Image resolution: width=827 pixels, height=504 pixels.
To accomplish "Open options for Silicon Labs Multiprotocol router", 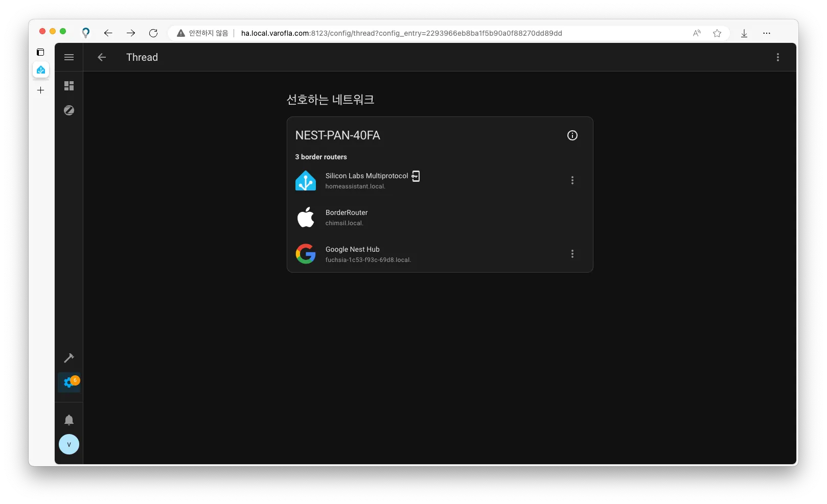I will click(x=572, y=180).
